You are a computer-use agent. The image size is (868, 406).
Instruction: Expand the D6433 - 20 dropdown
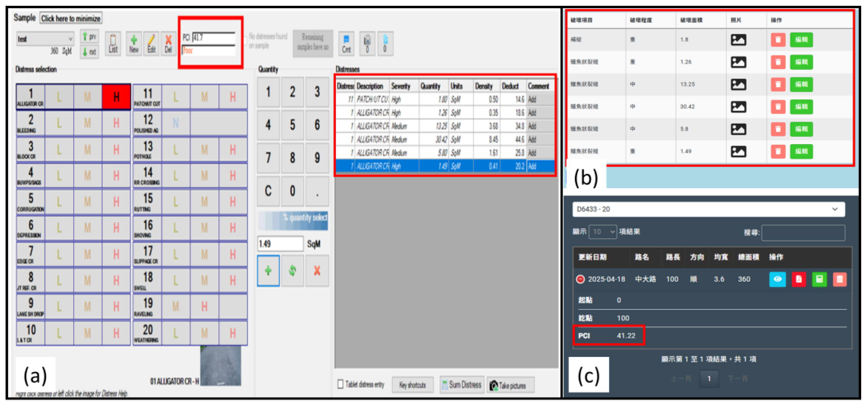pos(708,209)
